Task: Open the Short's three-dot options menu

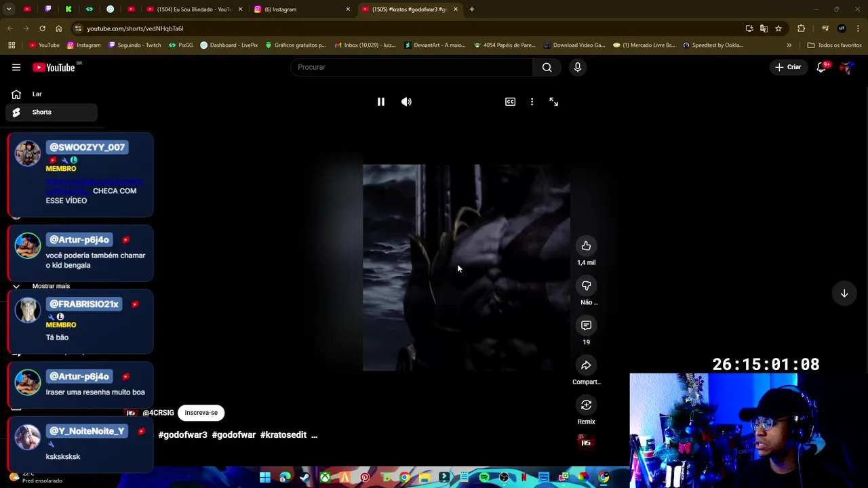Action: pyautogui.click(x=532, y=102)
